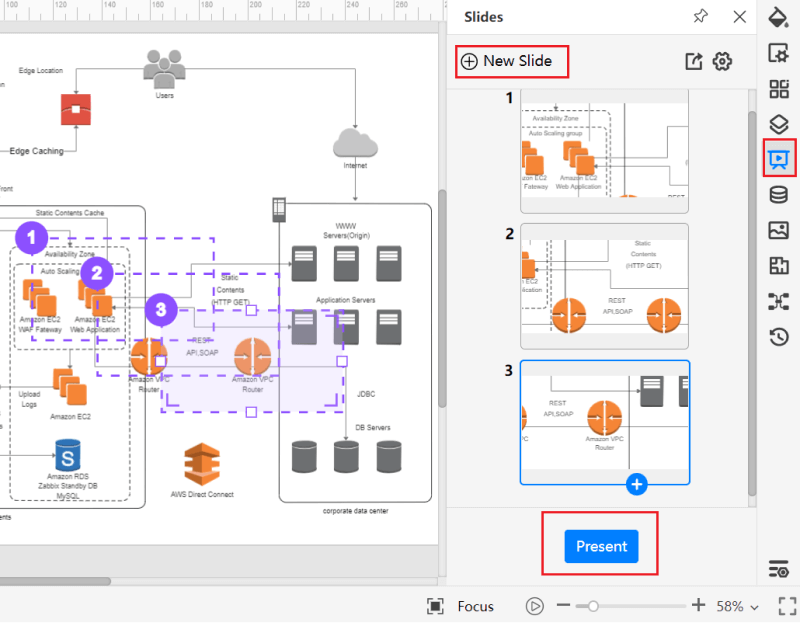Open the Slides presentation panel icon

[780, 159]
